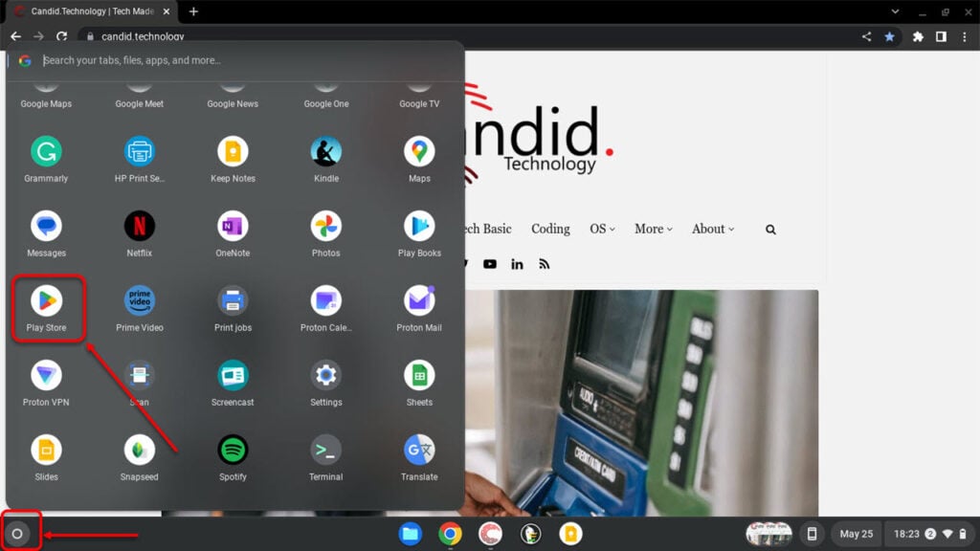
Task: Open the website RSS feed link
Action: 545,264
